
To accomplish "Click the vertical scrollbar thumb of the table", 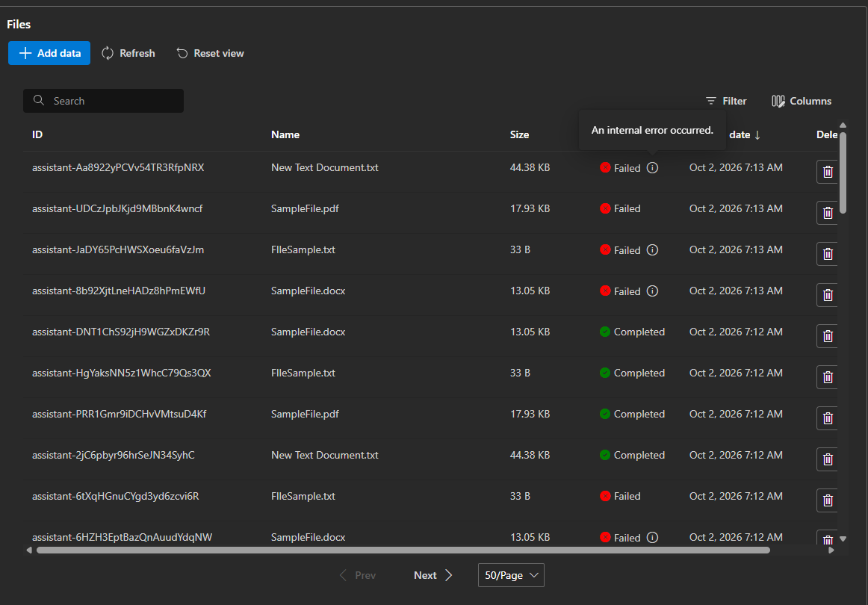I will coord(843,172).
